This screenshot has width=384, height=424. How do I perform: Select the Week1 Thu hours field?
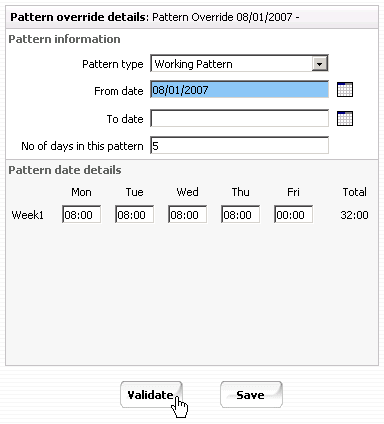240,214
